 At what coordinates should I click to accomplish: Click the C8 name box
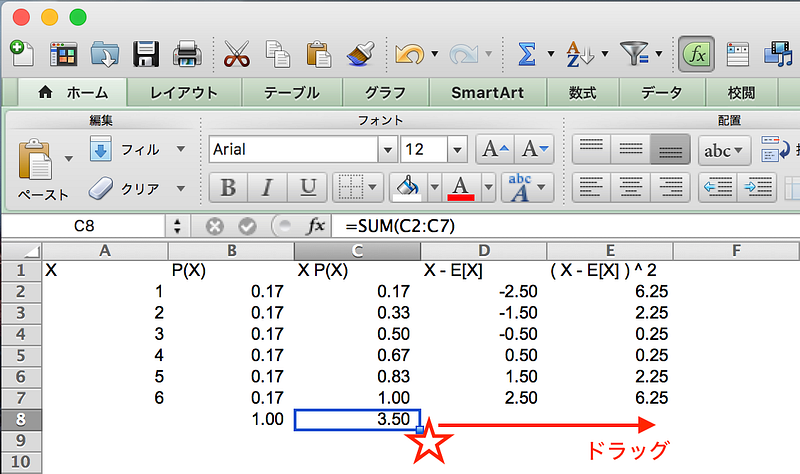pos(84,226)
